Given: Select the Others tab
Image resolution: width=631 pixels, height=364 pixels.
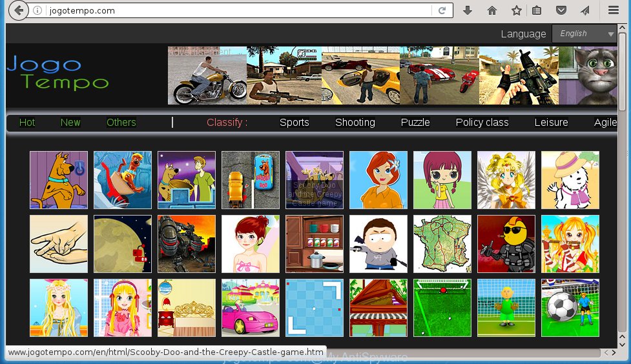Looking at the screenshot, I should pyautogui.click(x=121, y=122).
